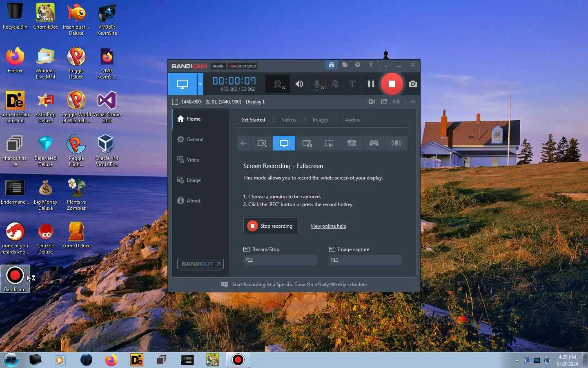The width and height of the screenshot is (588, 368).
Task: Click the red stop recording circle in toolbar
Action: pyautogui.click(x=392, y=84)
